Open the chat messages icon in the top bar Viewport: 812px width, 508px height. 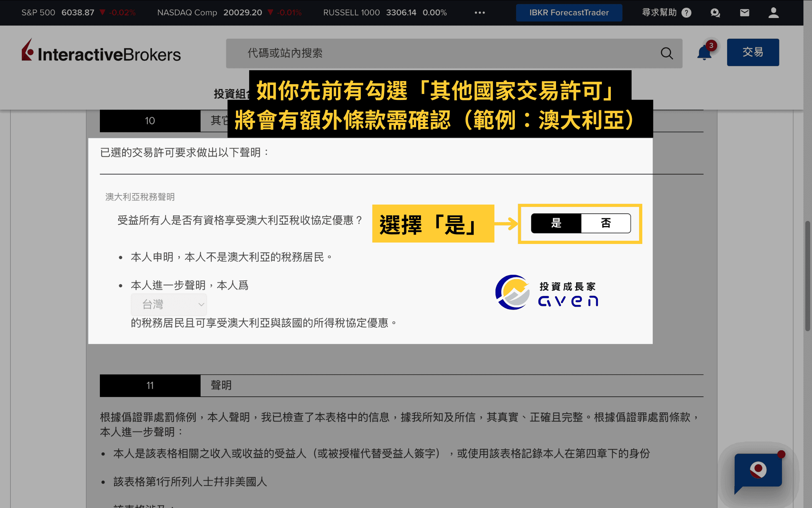(715, 13)
